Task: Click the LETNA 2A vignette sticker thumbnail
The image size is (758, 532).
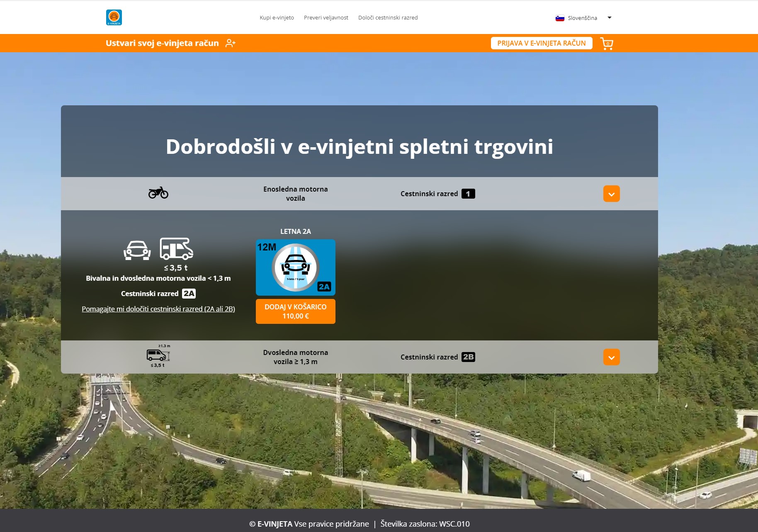Action: pyautogui.click(x=296, y=267)
